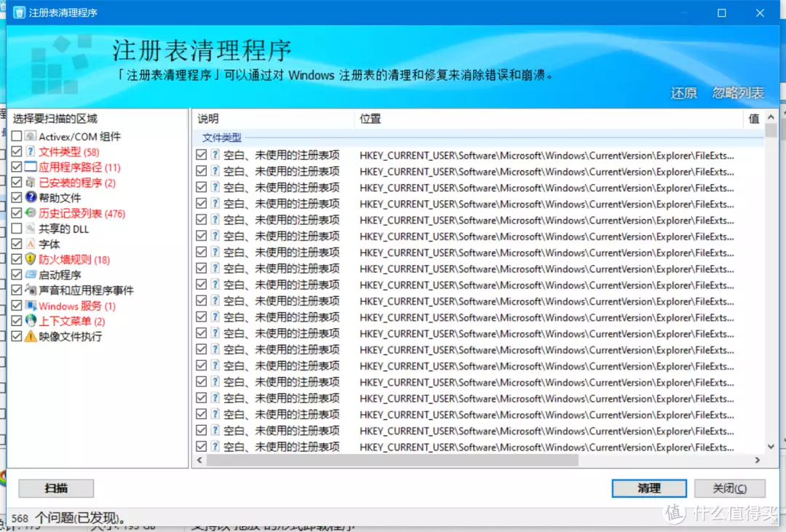The image size is (786, 532).
Task: Select the 历史记录列表 (476) category label
Action: pyautogui.click(x=82, y=214)
